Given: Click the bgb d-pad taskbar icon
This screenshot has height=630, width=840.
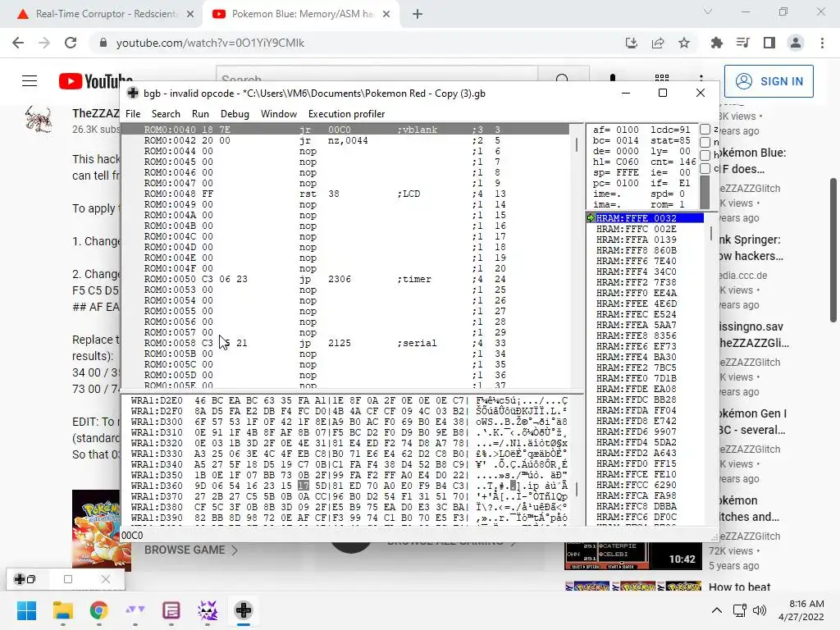Looking at the screenshot, I should coord(243,610).
